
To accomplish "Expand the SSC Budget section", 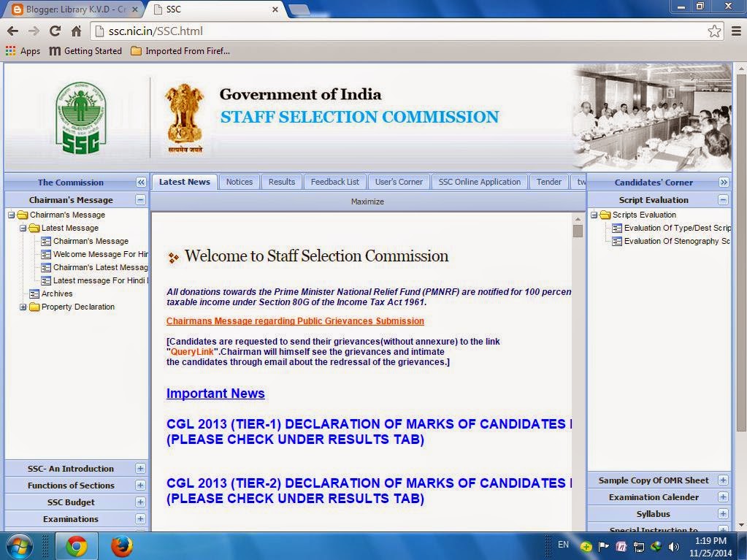I will tap(140, 502).
